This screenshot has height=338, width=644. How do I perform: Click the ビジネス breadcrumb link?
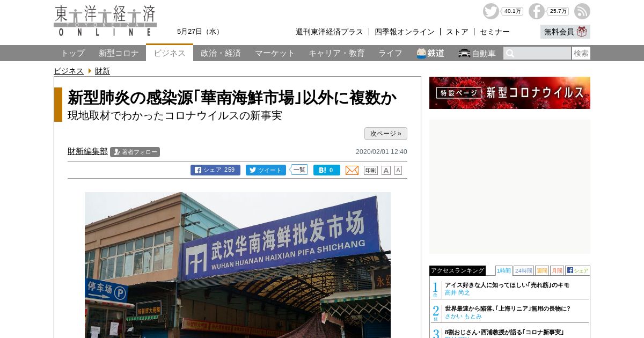click(69, 71)
